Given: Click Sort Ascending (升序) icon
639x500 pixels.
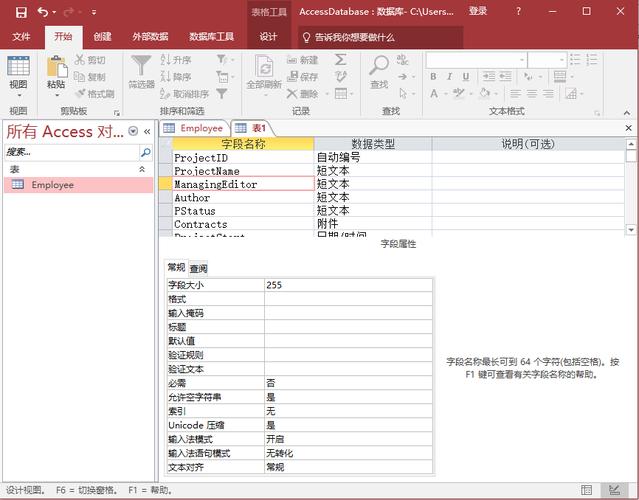Looking at the screenshot, I should (x=165, y=59).
